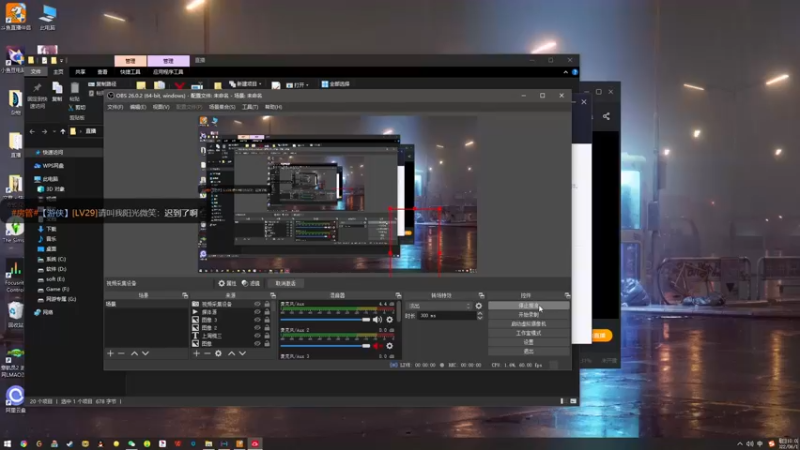The height and width of the screenshot is (450, 800).
Task: Pop out the scenes dock panel
Action: tap(185, 295)
